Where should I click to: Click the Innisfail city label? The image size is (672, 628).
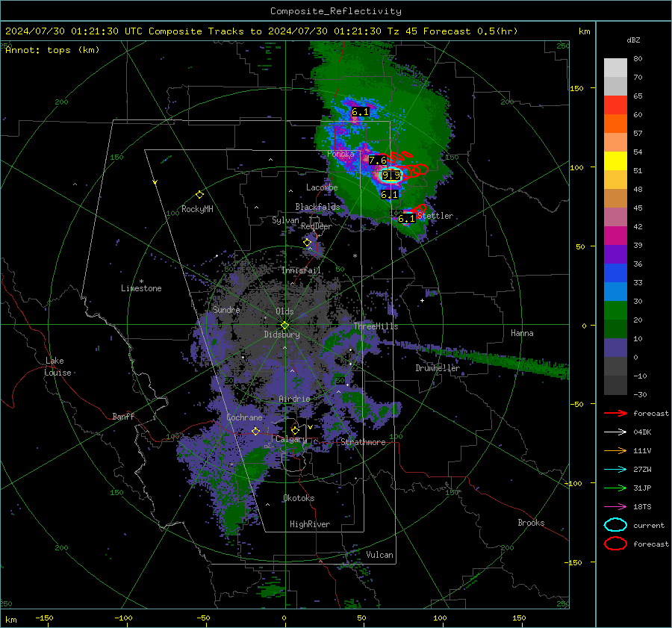[301, 270]
